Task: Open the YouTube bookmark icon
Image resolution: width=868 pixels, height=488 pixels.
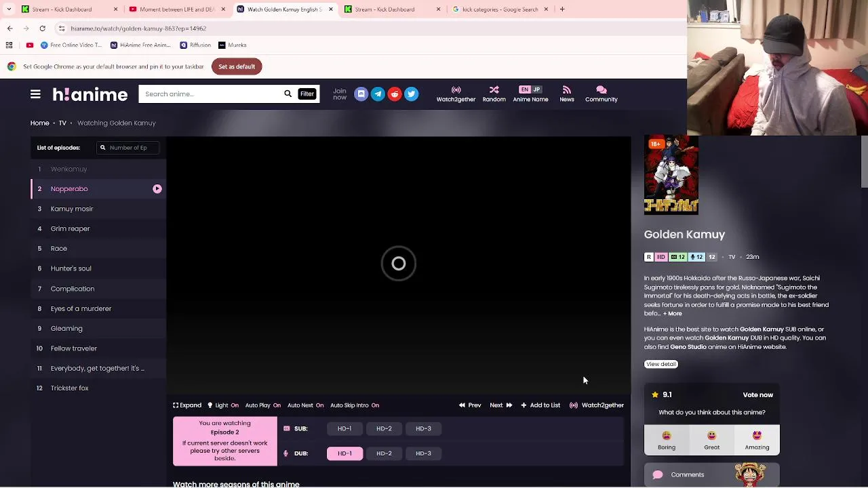Action: (x=30, y=45)
